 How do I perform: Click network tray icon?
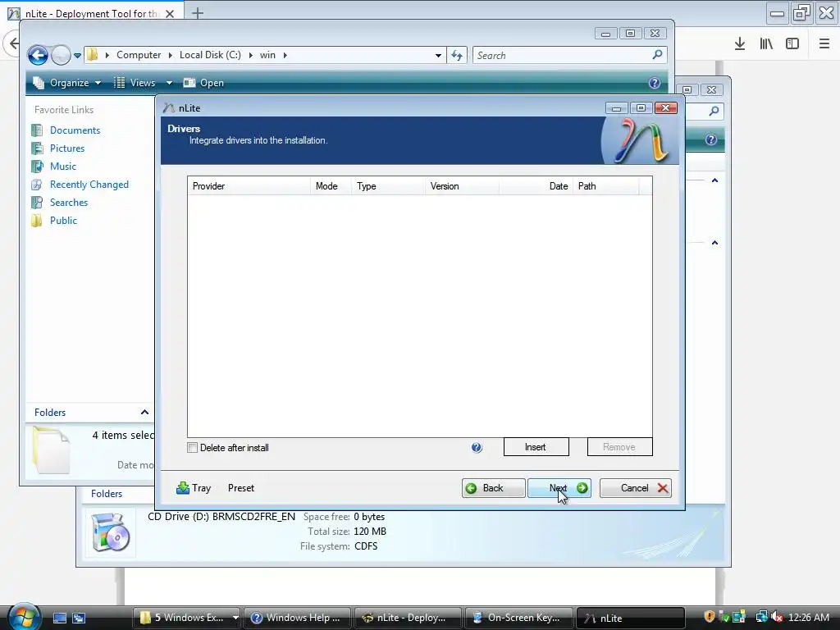click(x=761, y=617)
